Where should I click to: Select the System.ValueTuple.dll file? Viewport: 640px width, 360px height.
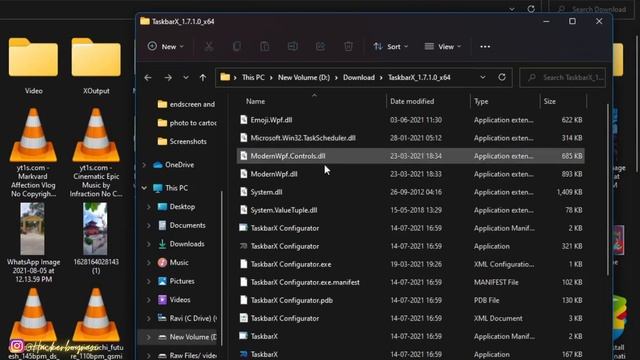click(x=410, y=210)
